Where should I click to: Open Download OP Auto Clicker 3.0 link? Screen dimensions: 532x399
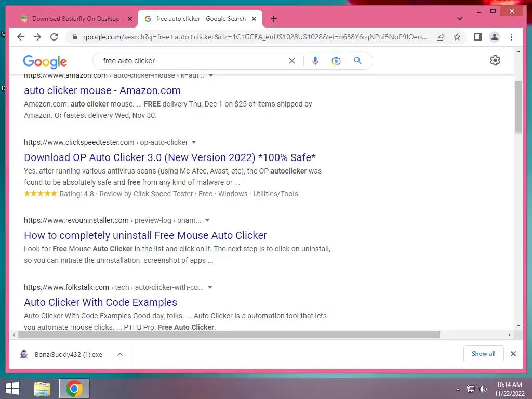pos(170,157)
